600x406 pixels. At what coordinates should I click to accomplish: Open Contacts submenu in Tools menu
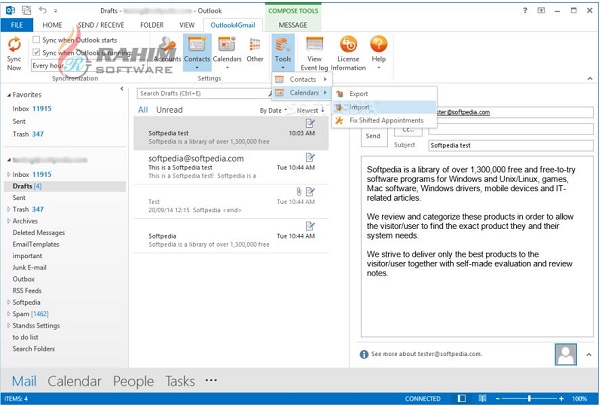tap(302, 79)
